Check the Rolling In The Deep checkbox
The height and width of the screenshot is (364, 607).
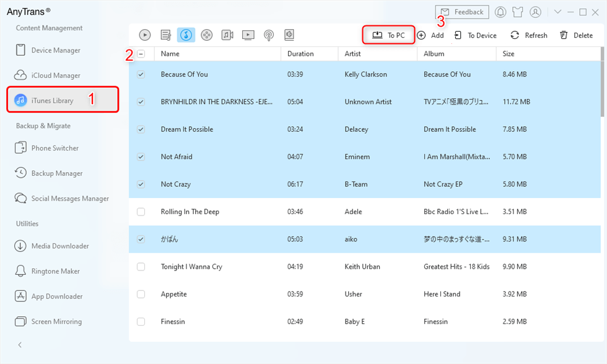(141, 212)
